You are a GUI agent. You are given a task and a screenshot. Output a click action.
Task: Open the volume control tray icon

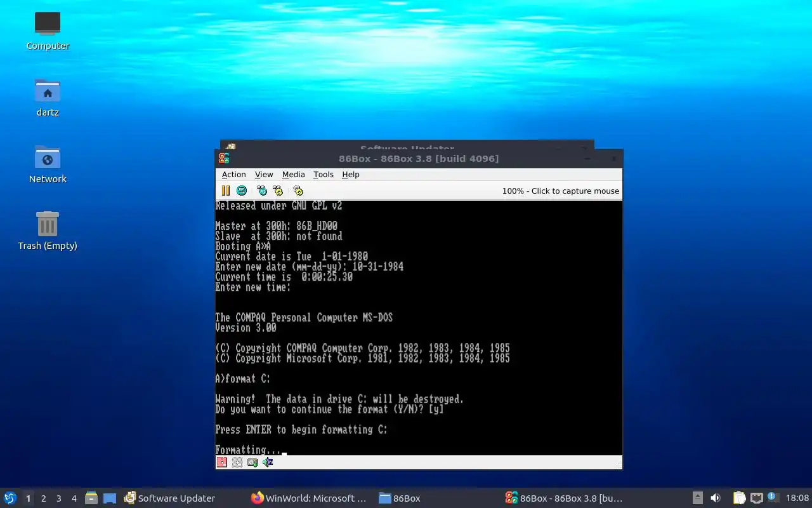[x=716, y=498]
